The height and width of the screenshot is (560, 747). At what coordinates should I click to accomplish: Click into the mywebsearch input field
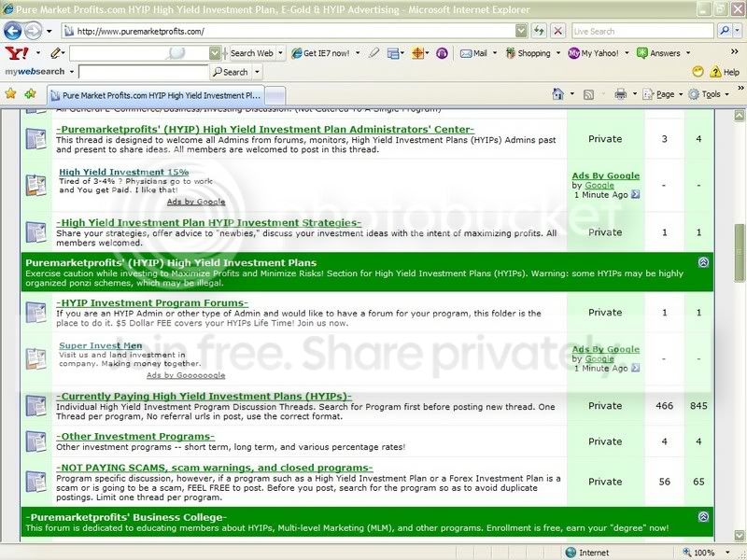[144, 73]
